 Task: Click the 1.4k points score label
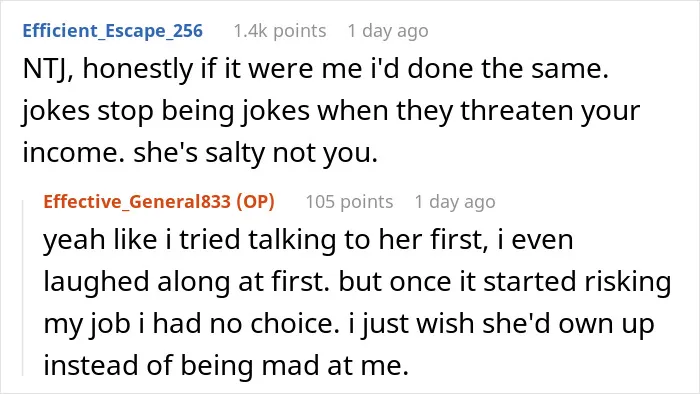(x=280, y=31)
